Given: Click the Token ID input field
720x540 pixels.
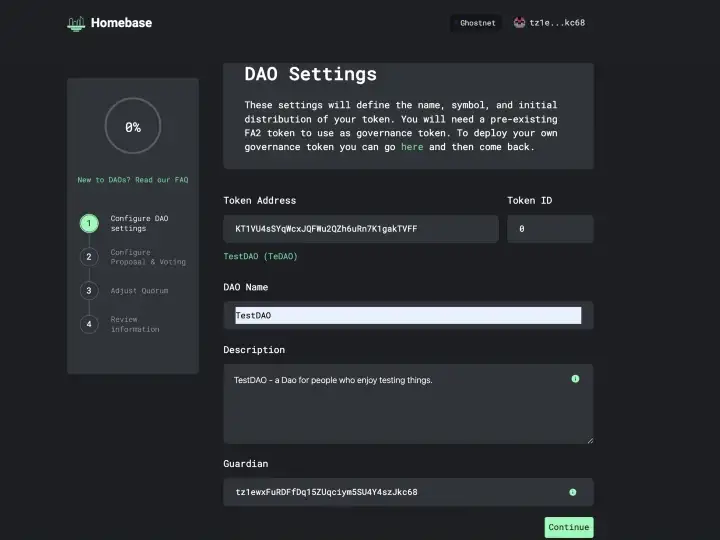Looking at the screenshot, I should 549,229.
